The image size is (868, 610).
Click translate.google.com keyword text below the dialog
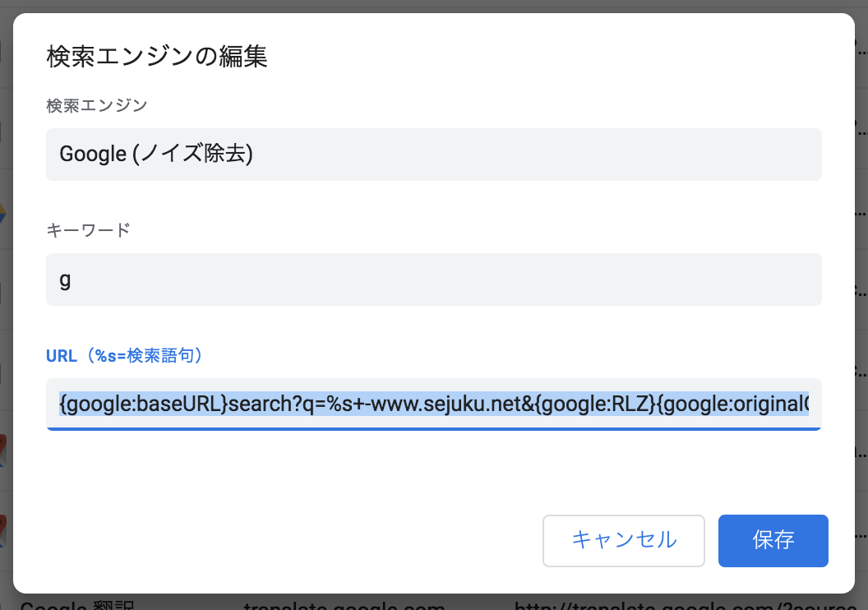point(344,607)
